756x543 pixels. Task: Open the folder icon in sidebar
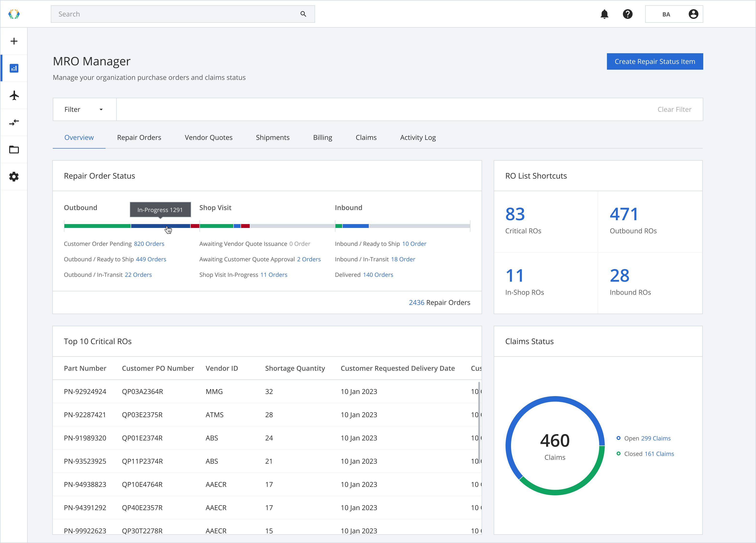14,150
